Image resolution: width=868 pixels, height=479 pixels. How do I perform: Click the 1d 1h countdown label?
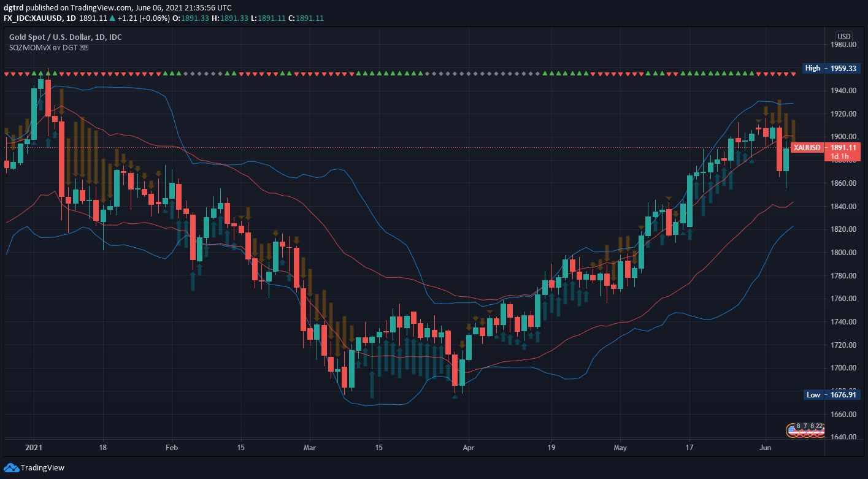839,157
